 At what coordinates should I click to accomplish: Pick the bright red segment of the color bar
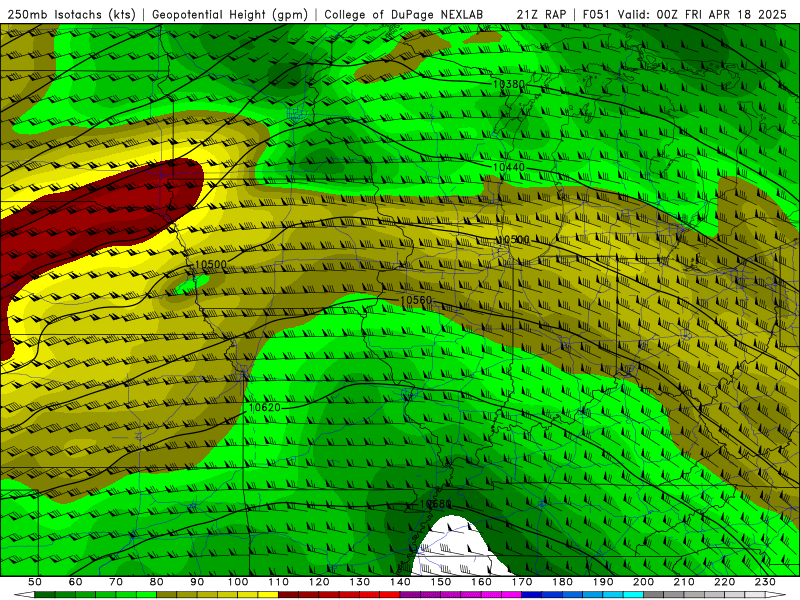pyautogui.click(x=390, y=595)
